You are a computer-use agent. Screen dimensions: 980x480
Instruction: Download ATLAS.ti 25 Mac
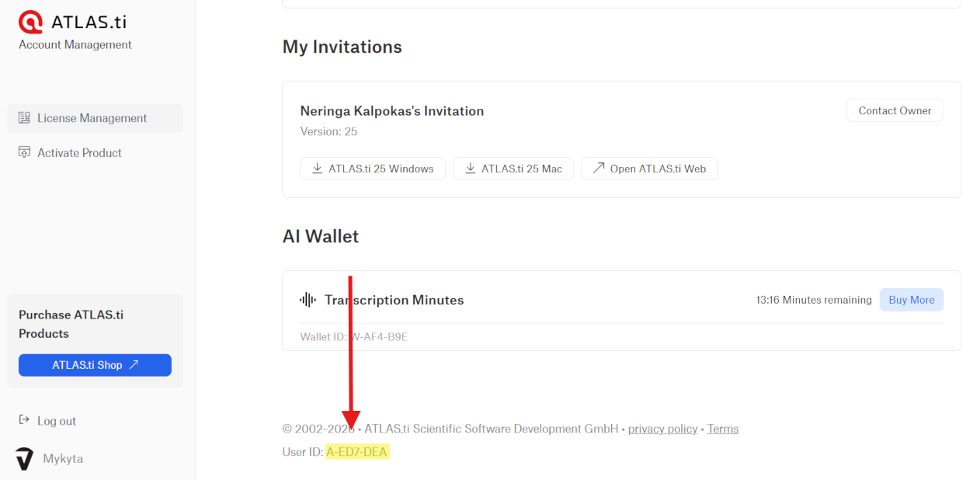[513, 169]
